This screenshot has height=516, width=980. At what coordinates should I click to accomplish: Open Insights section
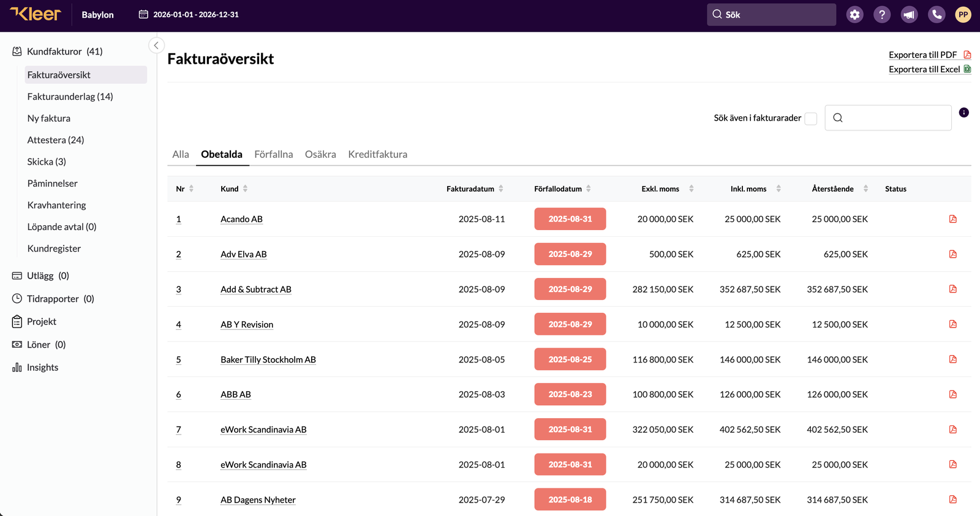click(x=36, y=367)
